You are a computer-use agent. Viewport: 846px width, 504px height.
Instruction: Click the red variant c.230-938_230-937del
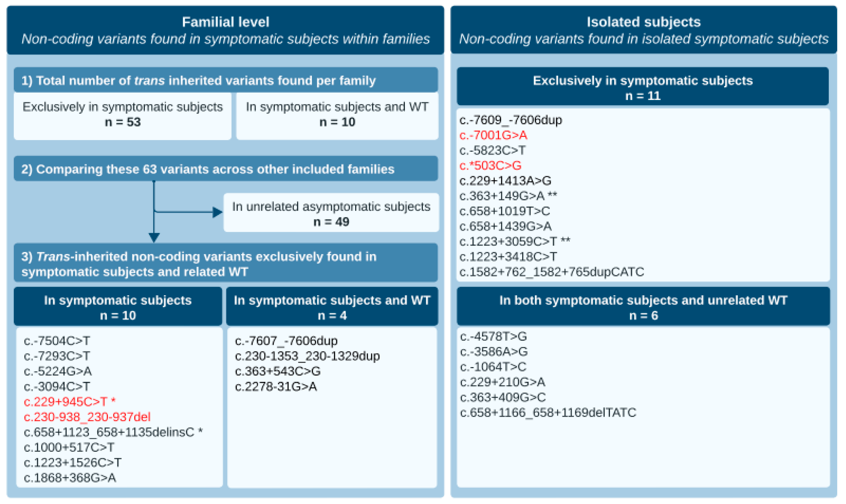(x=87, y=417)
